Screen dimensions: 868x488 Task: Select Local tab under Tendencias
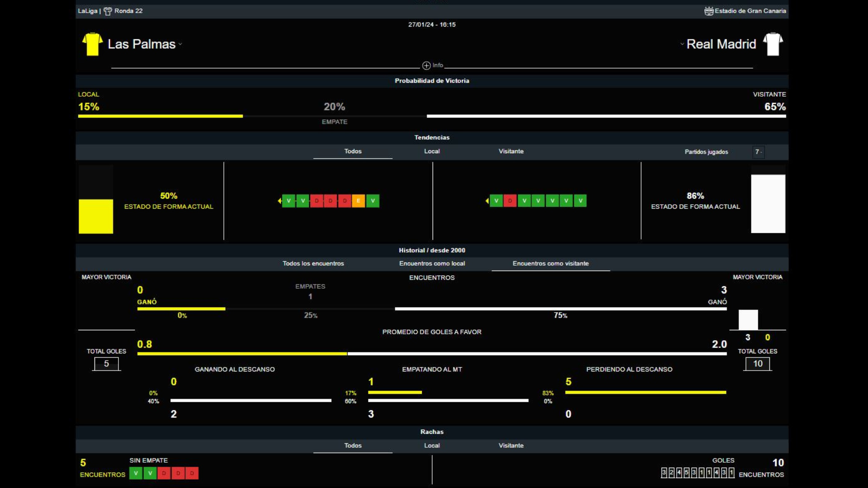pos(432,151)
